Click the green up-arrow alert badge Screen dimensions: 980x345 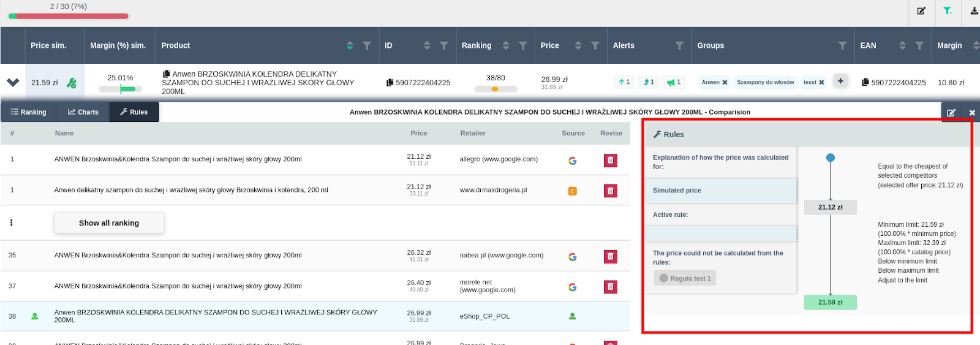tap(624, 82)
